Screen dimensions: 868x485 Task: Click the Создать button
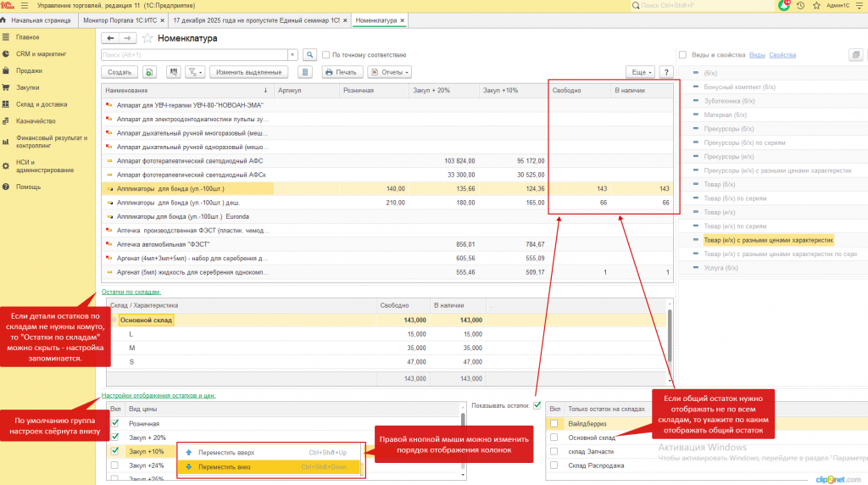[x=120, y=72]
